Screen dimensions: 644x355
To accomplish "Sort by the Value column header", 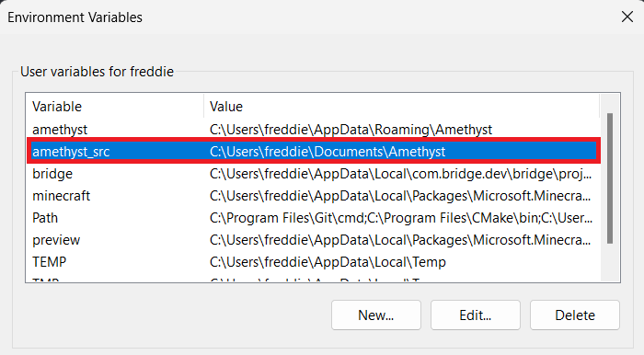I will (x=402, y=107).
